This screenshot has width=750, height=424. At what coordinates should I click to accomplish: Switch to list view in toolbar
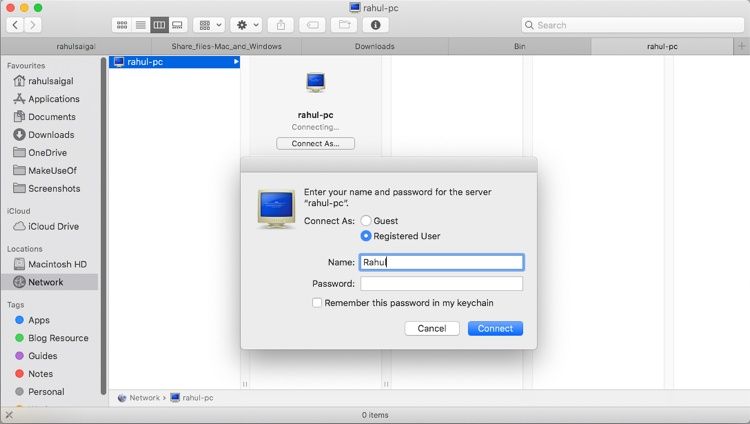click(x=140, y=24)
